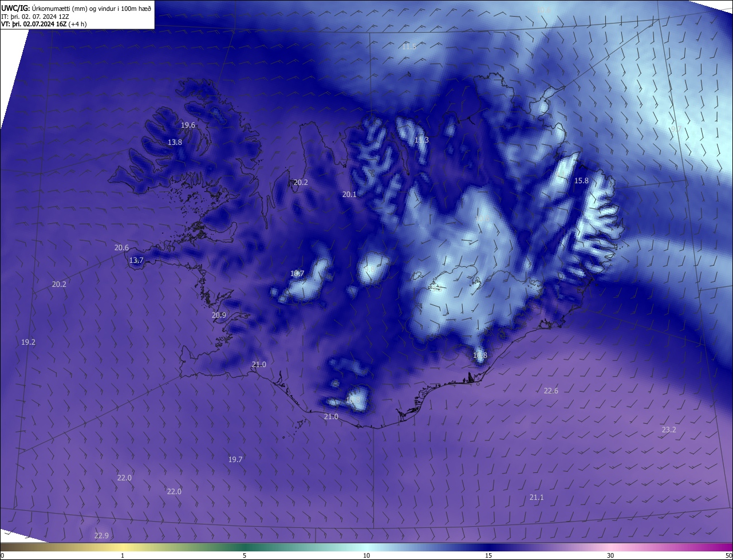Screen dimensions: 733x560
Task: Click the '1' tick label on the color scale
Action: coord(123,555)
